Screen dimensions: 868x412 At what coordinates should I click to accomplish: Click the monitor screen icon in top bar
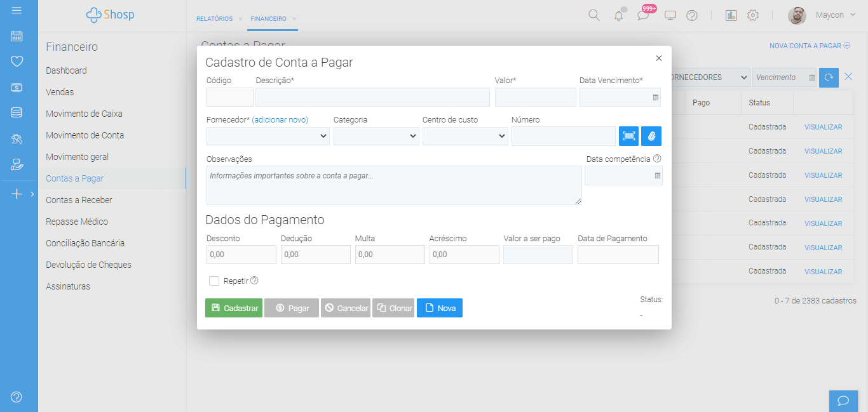coord(670,15)
